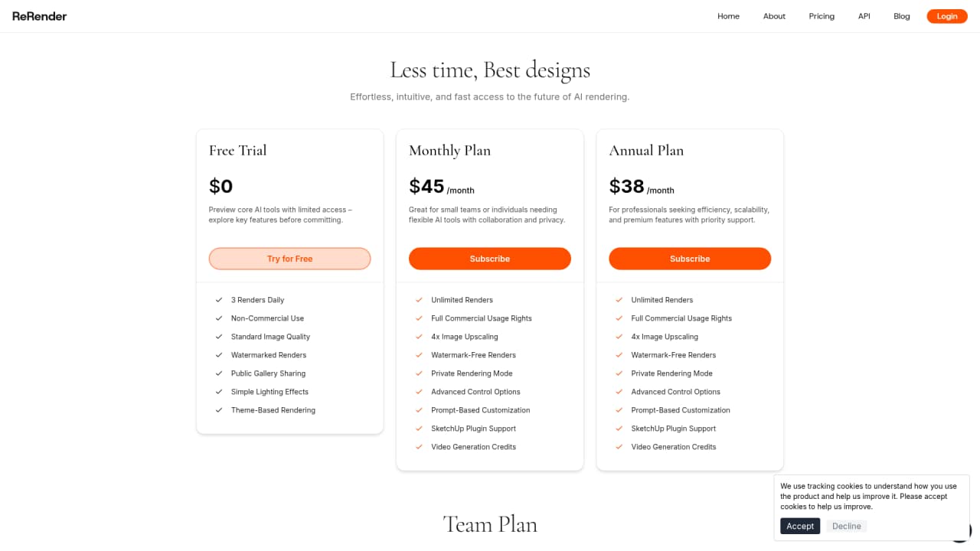Click 'Standard Image Quality' feature
The height and width of the screenshot is (551, 980).
pyautogui.click(x=270, y=337)
